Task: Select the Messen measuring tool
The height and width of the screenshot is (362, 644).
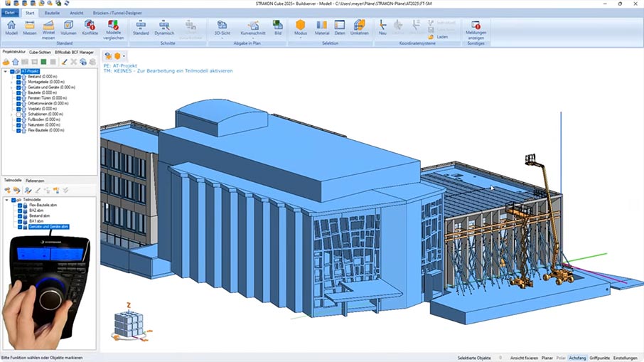Action: point(30,27)
